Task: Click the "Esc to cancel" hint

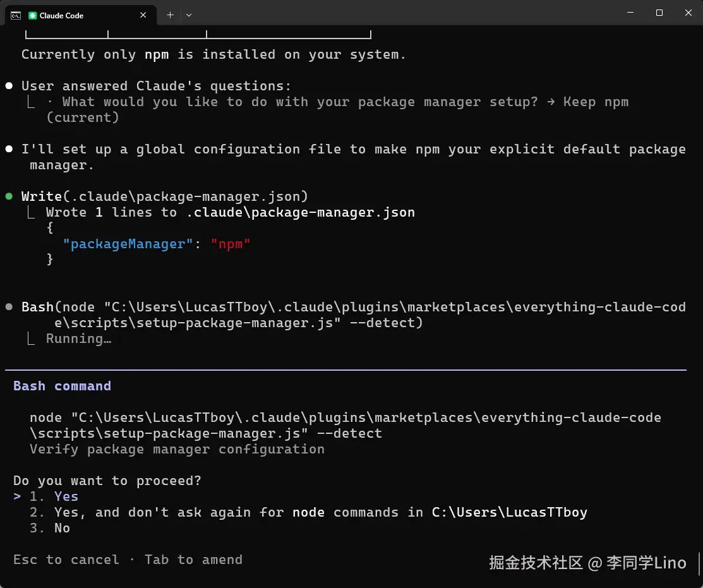Action: tap(66, 560)
